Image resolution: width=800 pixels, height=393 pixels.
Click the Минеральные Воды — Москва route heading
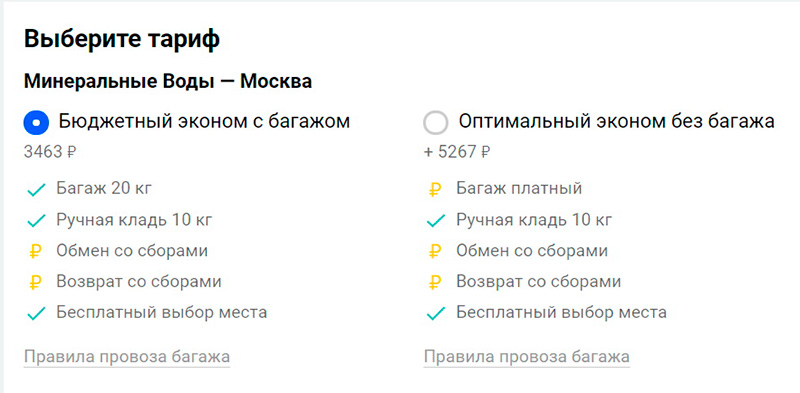(168, 82)
